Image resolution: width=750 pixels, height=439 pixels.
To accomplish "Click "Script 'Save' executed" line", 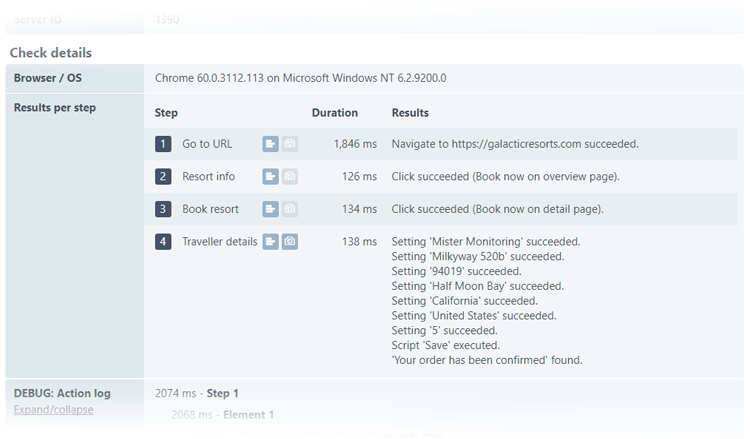I will [446, 345].
